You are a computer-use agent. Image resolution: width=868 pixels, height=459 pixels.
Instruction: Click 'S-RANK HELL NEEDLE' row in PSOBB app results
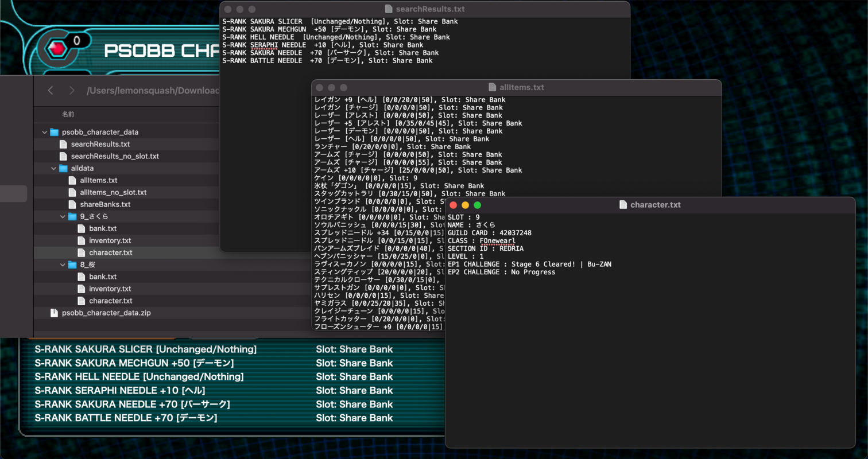(214, 377)
